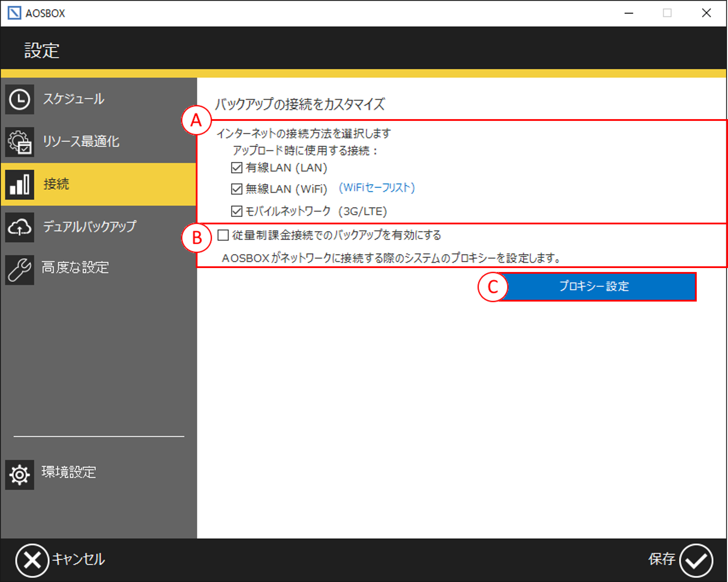728x582 pixels.
Task: Click the バックアップの接続をカスタマイズ heading
Action: click(300, 104)
